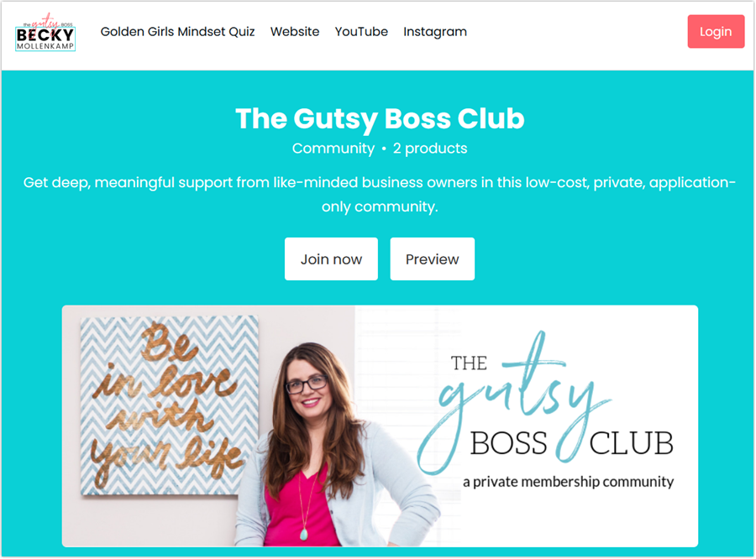This screenshot has width=756, height=559.
Task: Open the Golden Girls Mindset Quiz link
Action: [x=177, y=32]
